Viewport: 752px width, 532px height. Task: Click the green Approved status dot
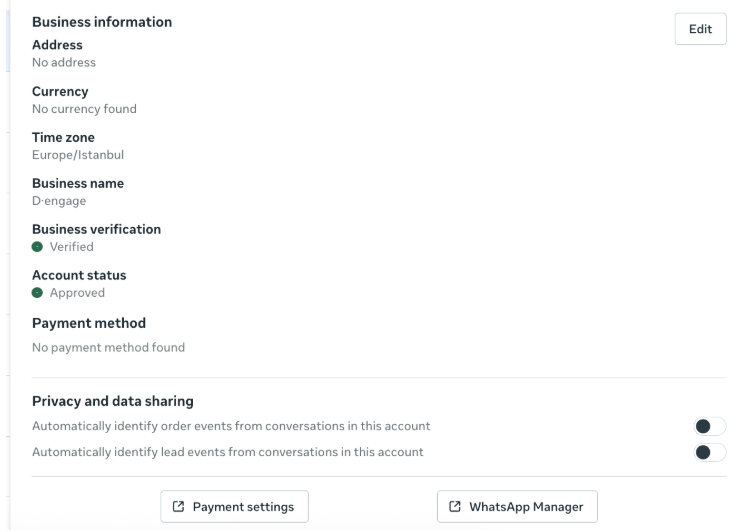(38, 294)
